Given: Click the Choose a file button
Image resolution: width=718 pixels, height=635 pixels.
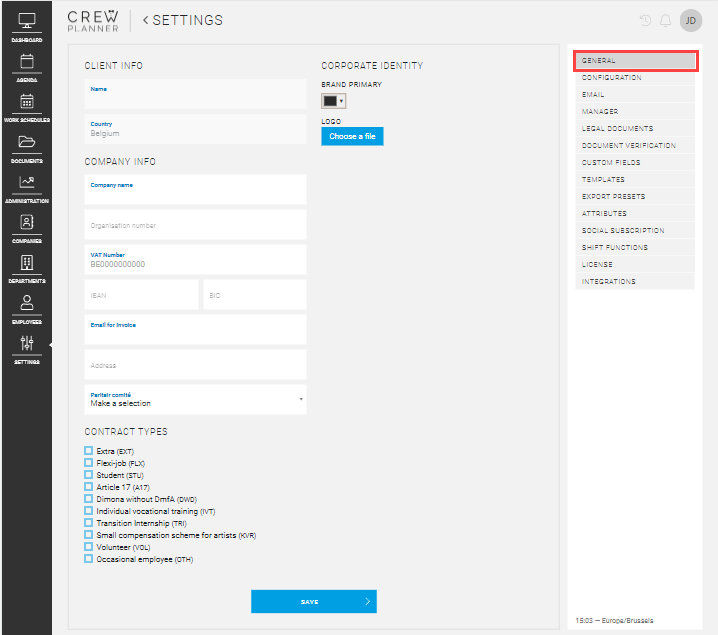Looking at the screenshot, I should point(352,136).
